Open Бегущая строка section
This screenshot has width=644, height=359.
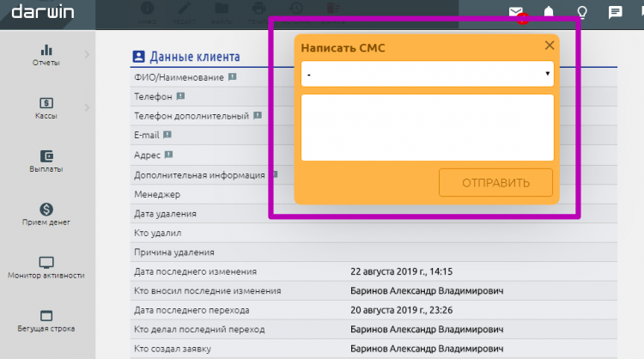[46, 320]
